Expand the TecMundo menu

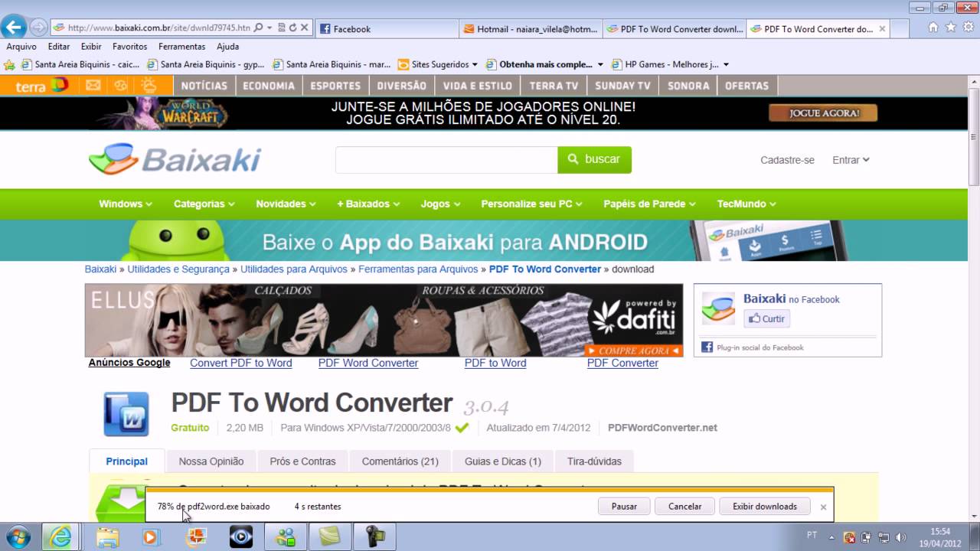[x=746, y=204]
